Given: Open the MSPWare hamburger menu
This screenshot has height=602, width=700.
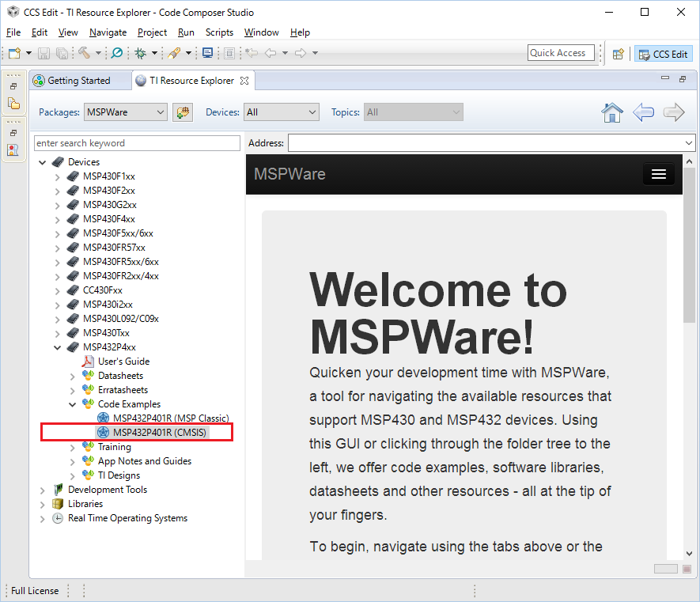Looking at the screenshot, I should click(659, 174).
